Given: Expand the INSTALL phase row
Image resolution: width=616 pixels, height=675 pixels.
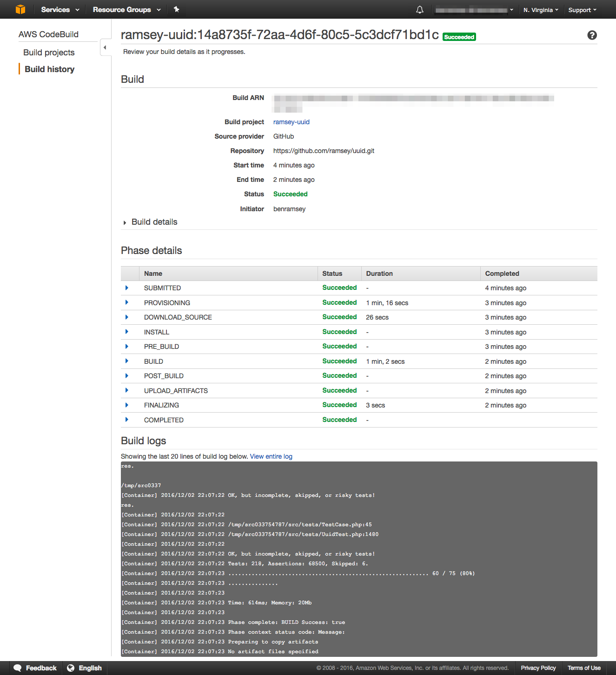Looking at the screenshot, I should point(126,332).
